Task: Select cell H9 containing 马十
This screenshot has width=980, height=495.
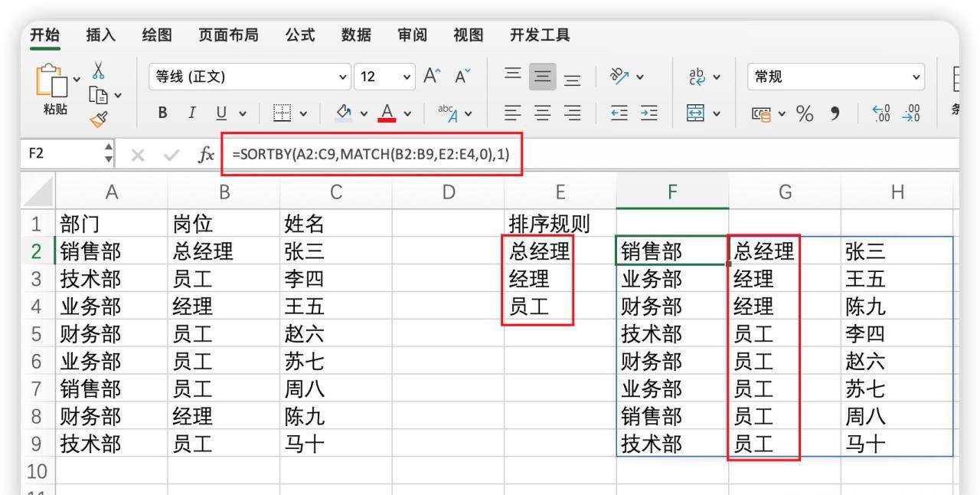Action: tap(897, 444)
